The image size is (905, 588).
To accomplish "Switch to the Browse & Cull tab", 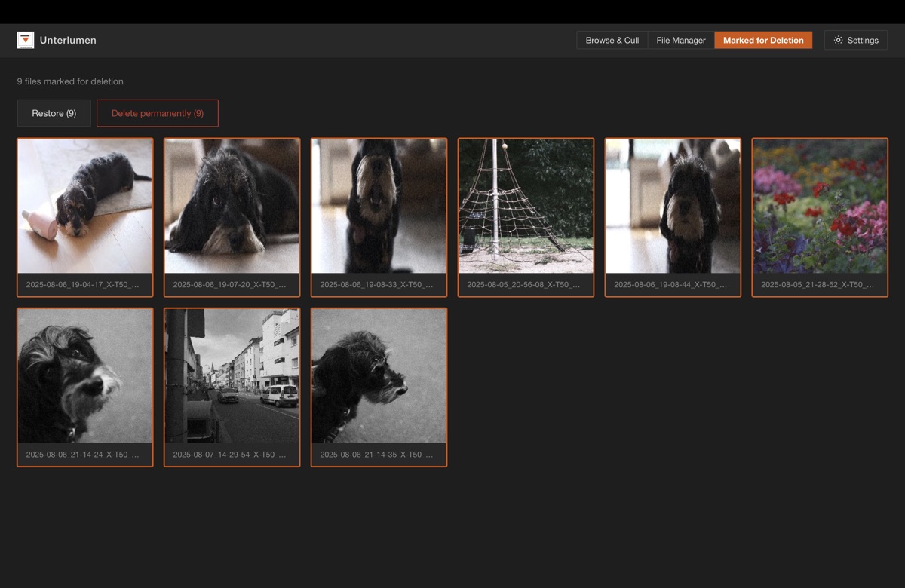I will (x=612, y=41).
